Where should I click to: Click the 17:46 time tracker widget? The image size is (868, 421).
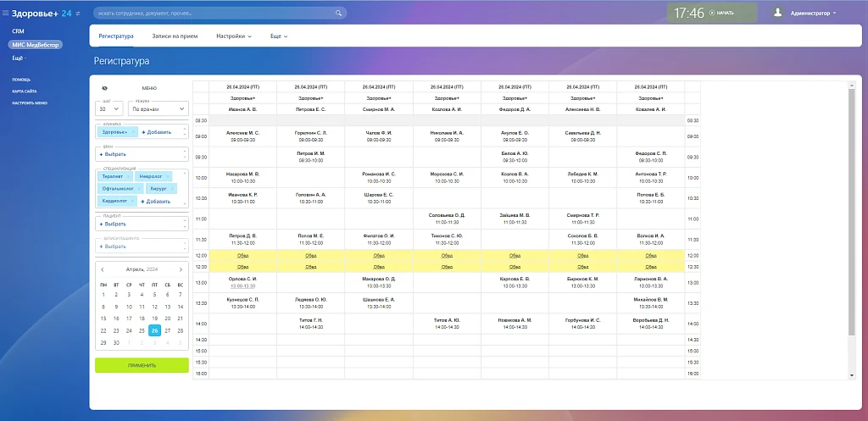pyautogui.click(x=712, y=13)
